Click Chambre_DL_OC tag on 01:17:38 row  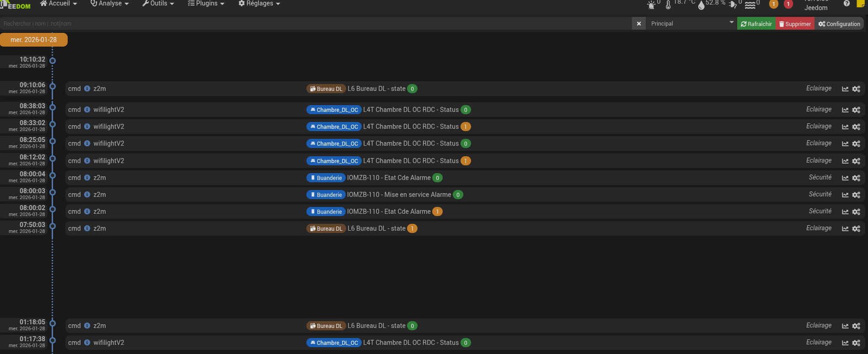tap(334, 343)
